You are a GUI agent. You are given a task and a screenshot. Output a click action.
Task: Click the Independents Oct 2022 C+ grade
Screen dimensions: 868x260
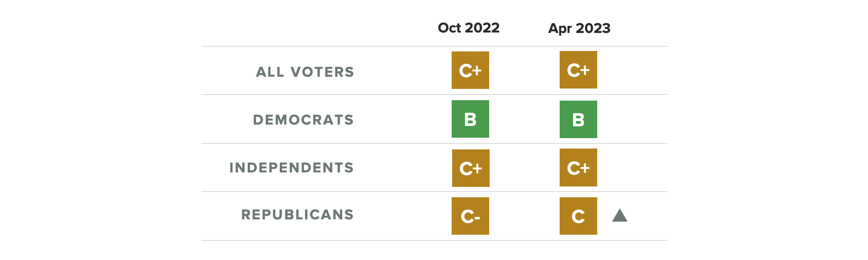click(471, 168)
